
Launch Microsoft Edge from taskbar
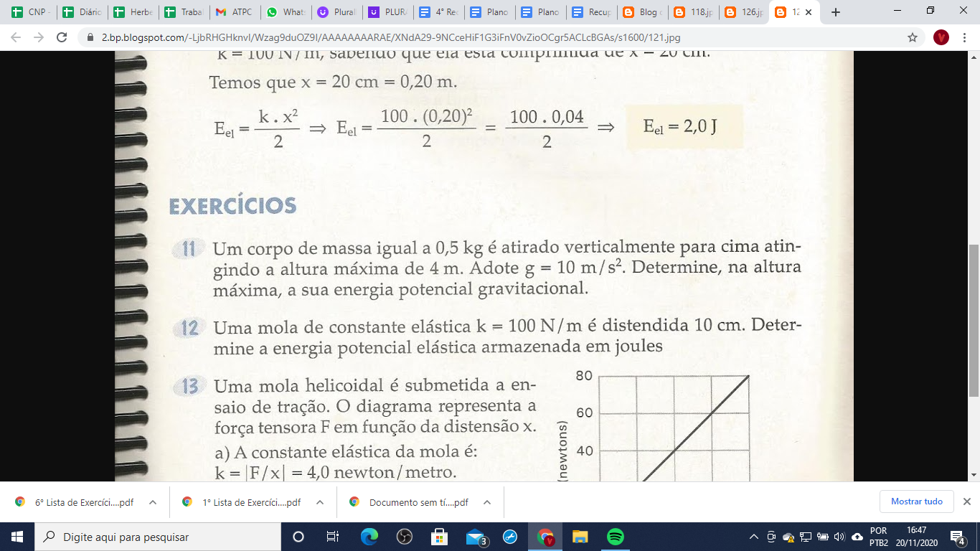tap(369, 537)
